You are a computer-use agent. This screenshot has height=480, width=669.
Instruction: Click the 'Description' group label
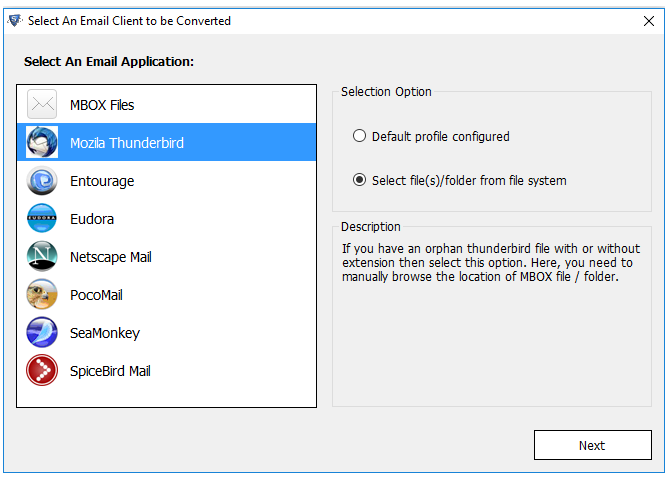pyautogui.click(x=370, y=227)
